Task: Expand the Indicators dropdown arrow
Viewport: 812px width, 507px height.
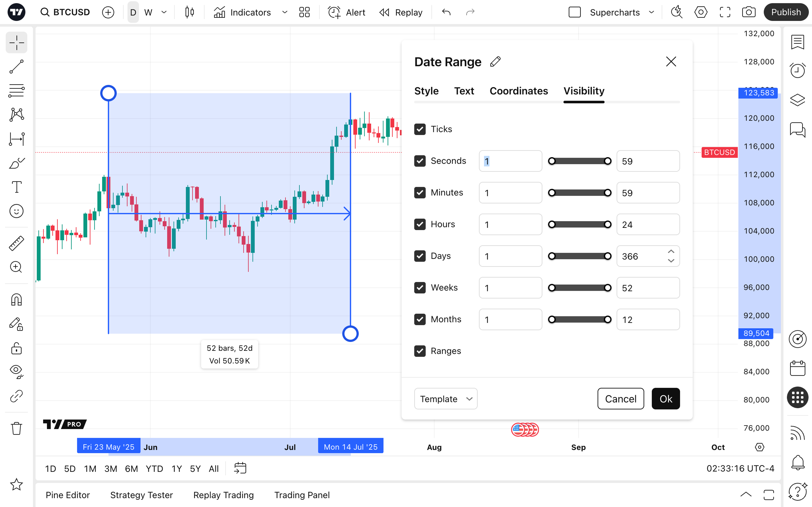Action: point(285,12)
